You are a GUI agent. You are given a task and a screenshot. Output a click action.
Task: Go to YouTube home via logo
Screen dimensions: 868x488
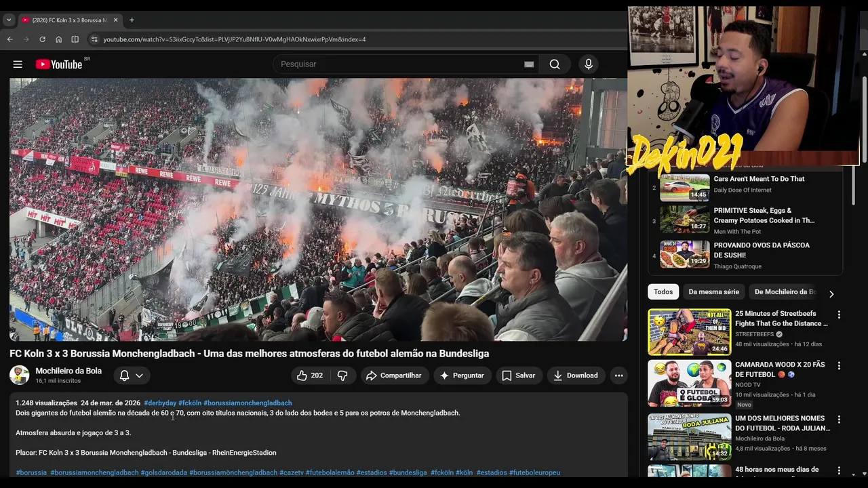coord(59,64)
